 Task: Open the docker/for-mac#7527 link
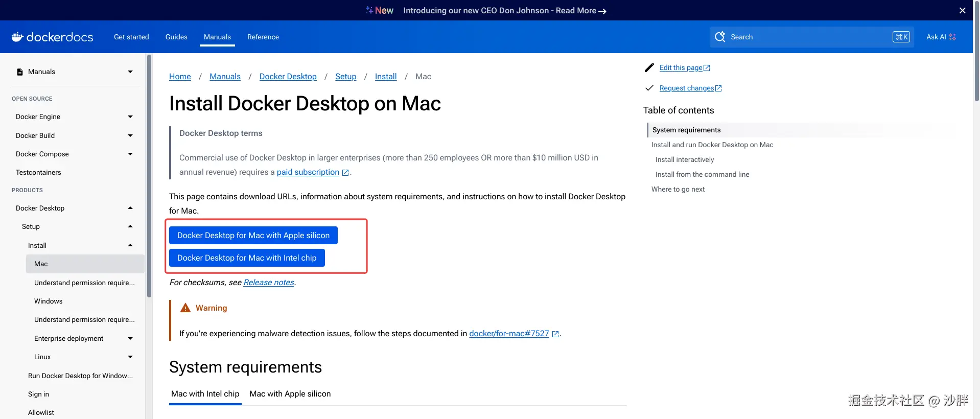point(509,334)
